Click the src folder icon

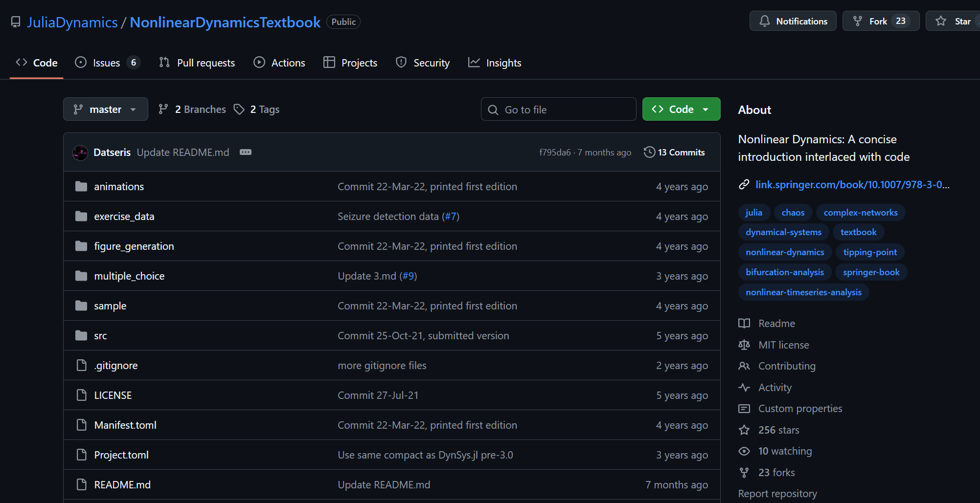click(81, 335)
